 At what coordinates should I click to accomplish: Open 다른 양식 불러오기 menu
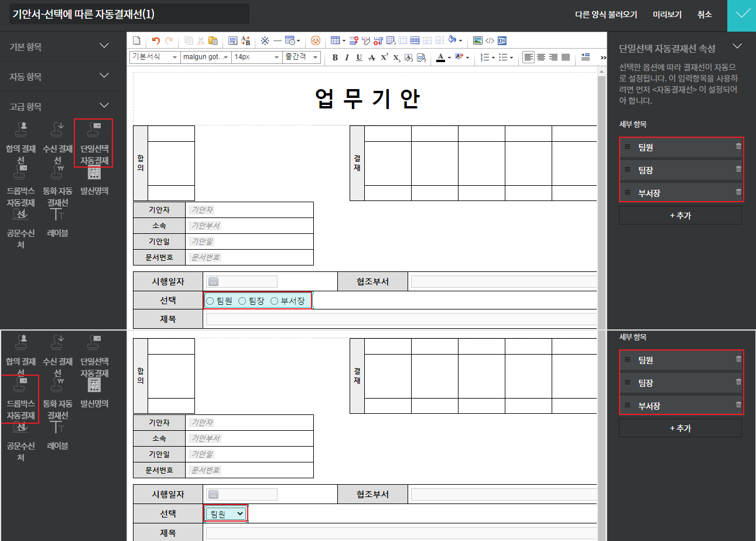click(606, 15)
